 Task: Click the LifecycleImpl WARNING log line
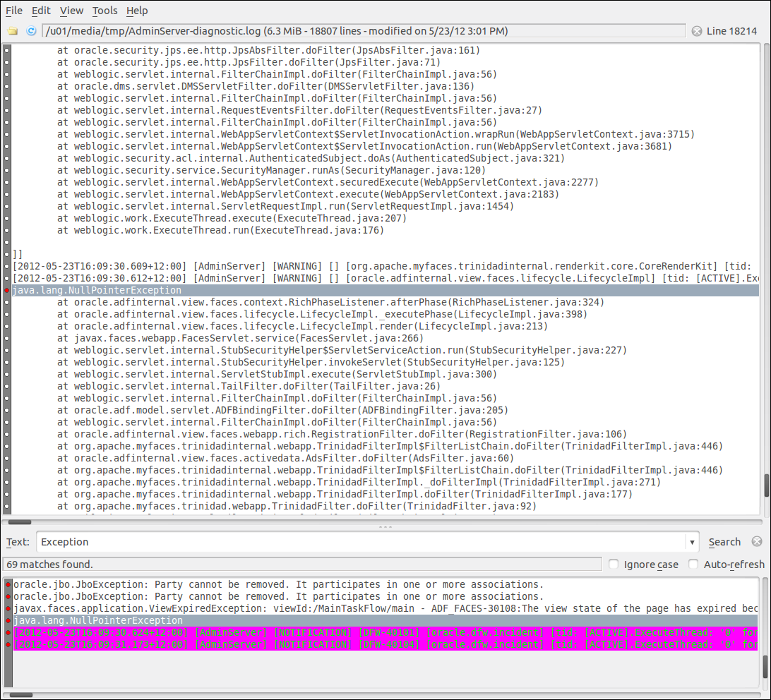click(385, 278)
